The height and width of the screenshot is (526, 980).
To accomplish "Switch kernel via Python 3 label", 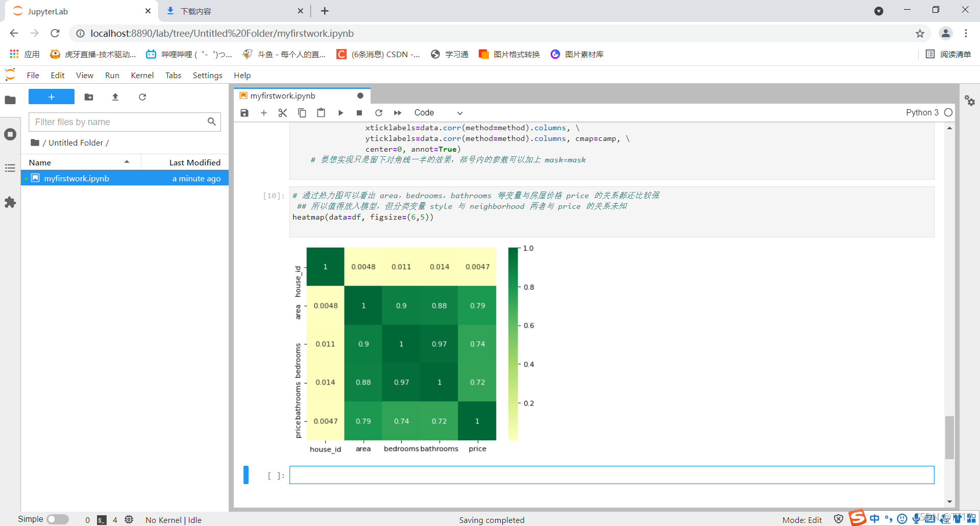I will coord(922,112).
